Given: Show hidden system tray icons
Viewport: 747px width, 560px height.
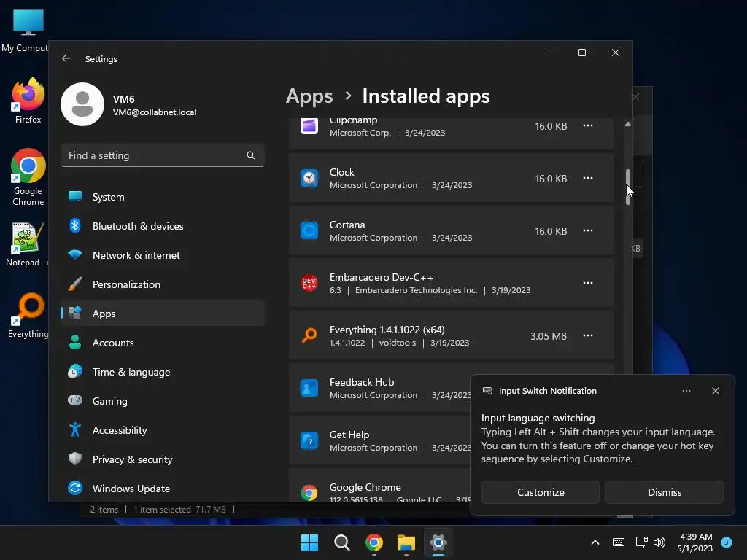Looking at the screenshot, I should 595,542.
